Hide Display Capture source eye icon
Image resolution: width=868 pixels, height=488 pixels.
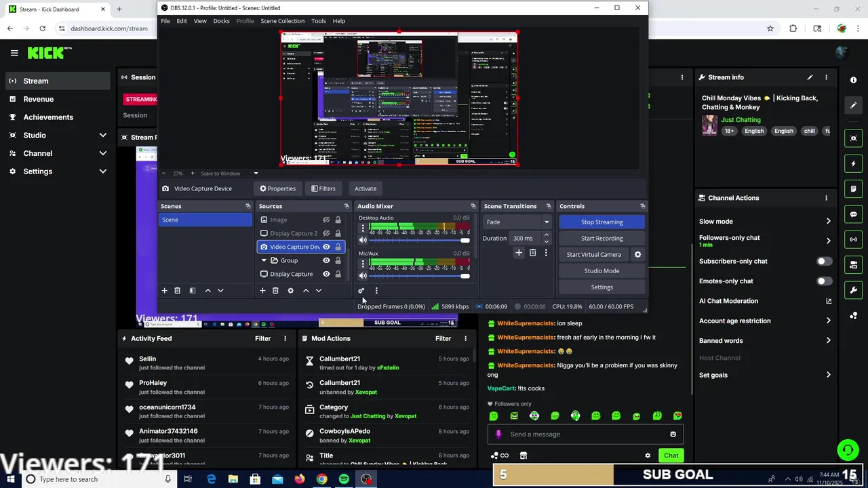click(326, 274)
